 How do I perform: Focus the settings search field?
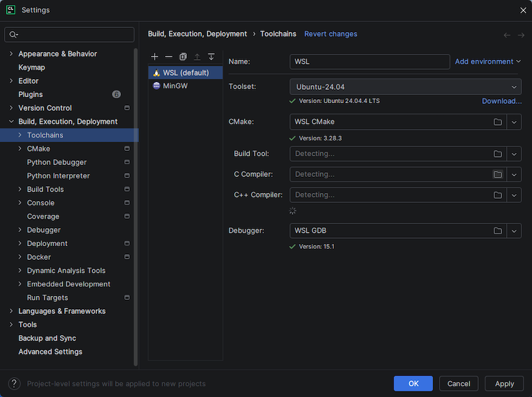click(69, 35)
